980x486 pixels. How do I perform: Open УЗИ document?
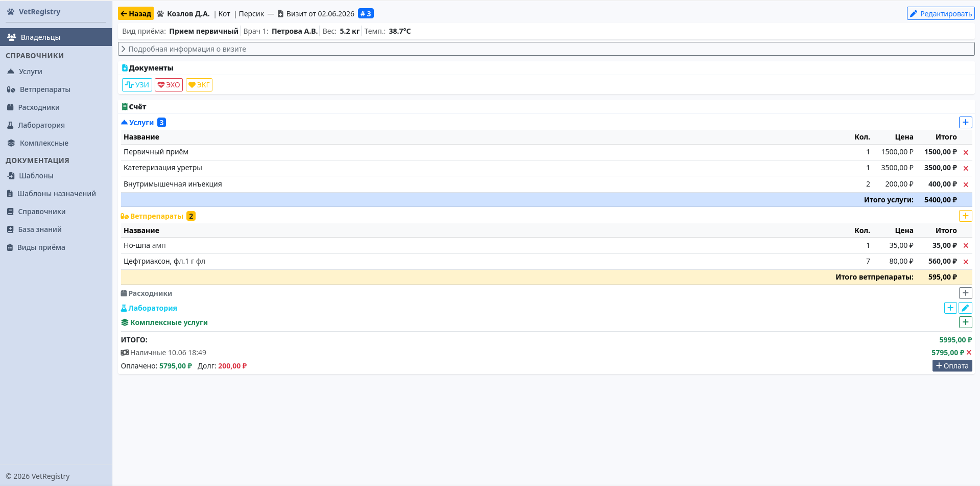[x=137, y=85]
